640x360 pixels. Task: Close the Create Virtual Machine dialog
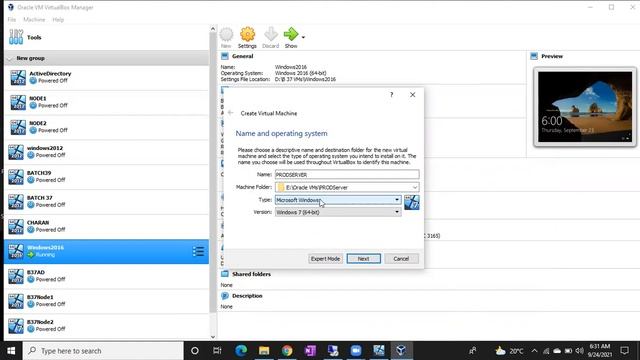tap(413, 95)
